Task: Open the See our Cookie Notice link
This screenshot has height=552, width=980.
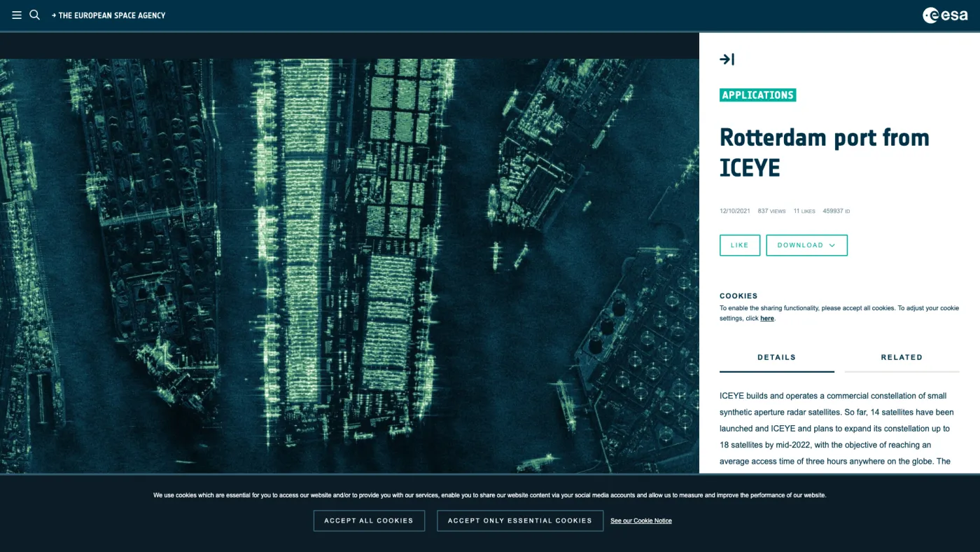Action: tap(640, 520)
